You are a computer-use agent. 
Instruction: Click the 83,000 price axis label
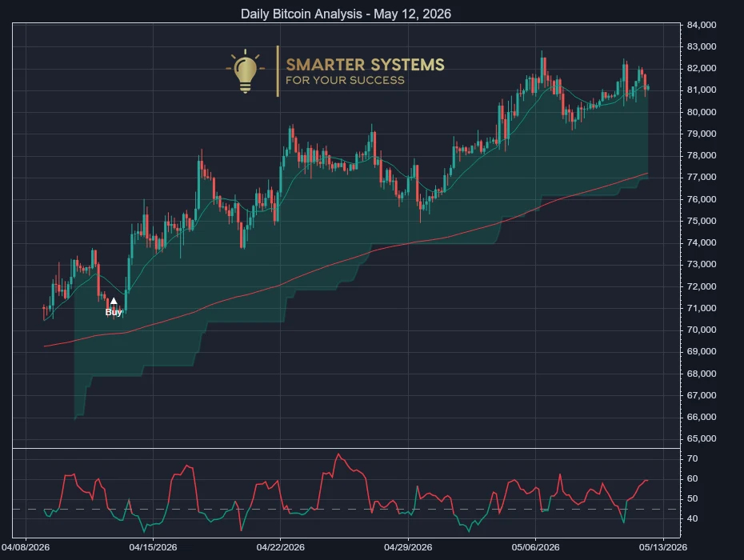point(702,46)
